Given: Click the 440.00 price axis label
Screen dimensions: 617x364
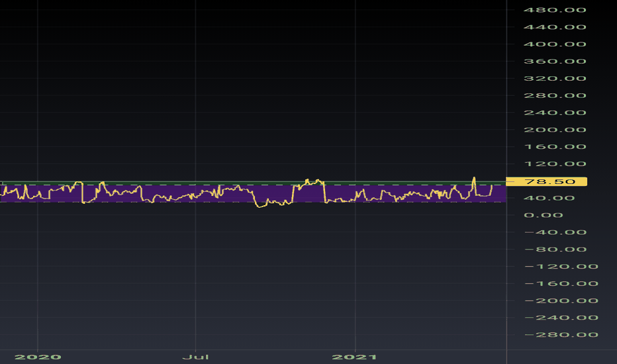Looking at the screenshot, I should tap(555, 27).
